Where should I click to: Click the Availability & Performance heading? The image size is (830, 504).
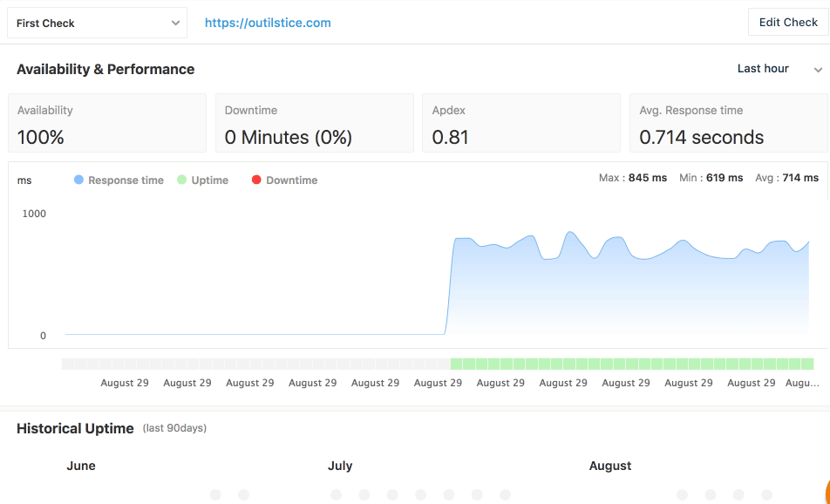tap(105, 70)
